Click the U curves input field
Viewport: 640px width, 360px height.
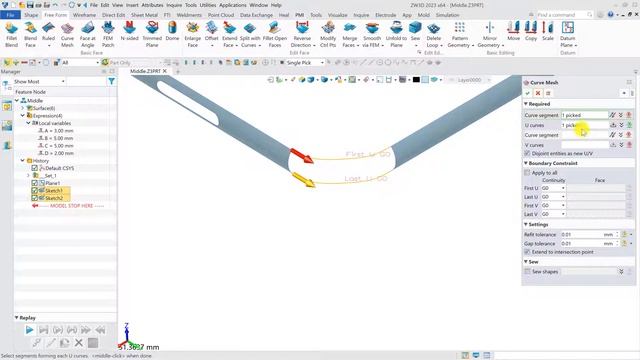584,125
